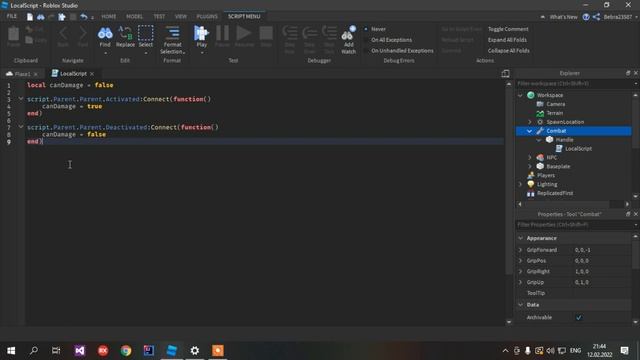Expand the SpawnLocation node
640x360 pixels.
click(x=530, y=122)
